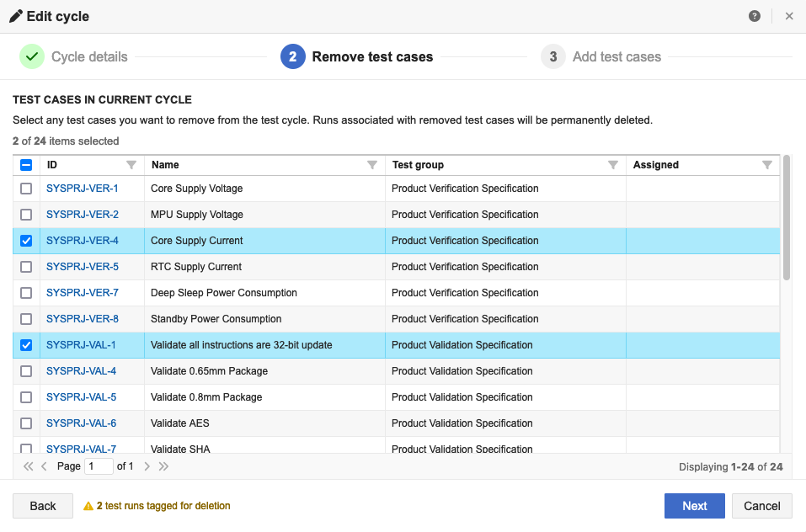Open the SYSPRJ-VER-2 link
Screen dimensions: 806x532
pos(83,215)
